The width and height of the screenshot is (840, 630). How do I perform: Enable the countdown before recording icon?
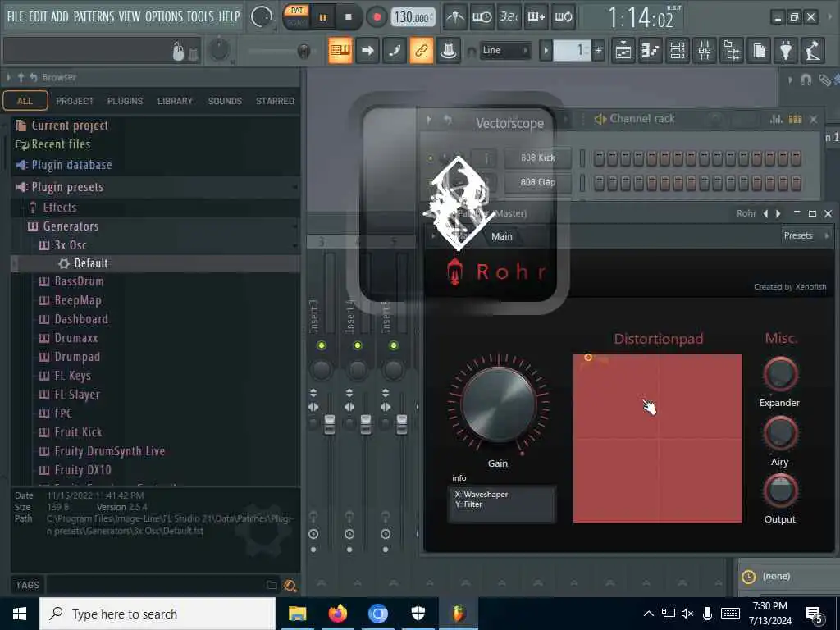(x=509, y=17)
